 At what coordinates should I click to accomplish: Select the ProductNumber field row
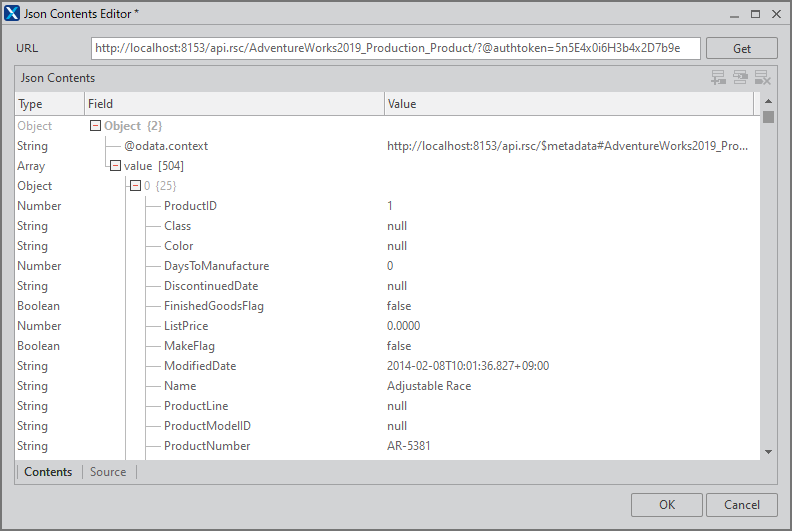click(207, 446)
